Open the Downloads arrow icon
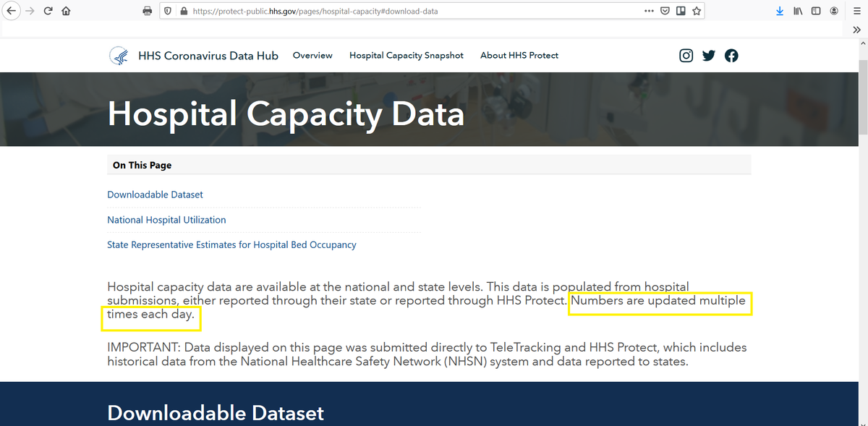The height and width of the screenshot is (426, 868). (780, 11)
